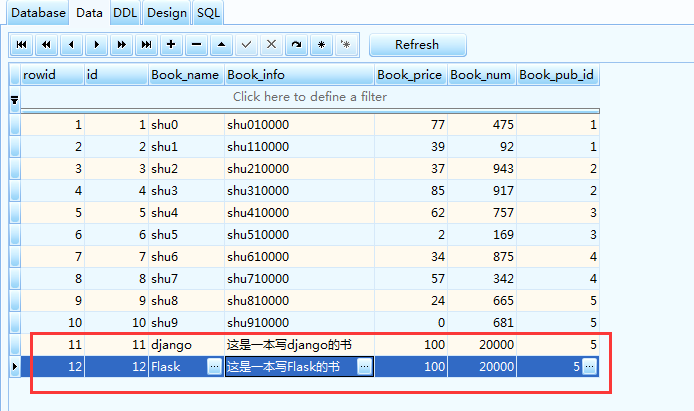694x411 pixels.
Task: Select the 'shu5' name cell
Action: click(186, 234)
